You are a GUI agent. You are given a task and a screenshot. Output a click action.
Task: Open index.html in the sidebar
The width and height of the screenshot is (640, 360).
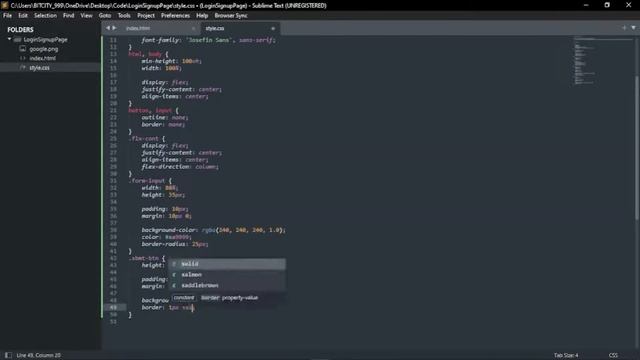pyautogui.click(x=42, y=58)
